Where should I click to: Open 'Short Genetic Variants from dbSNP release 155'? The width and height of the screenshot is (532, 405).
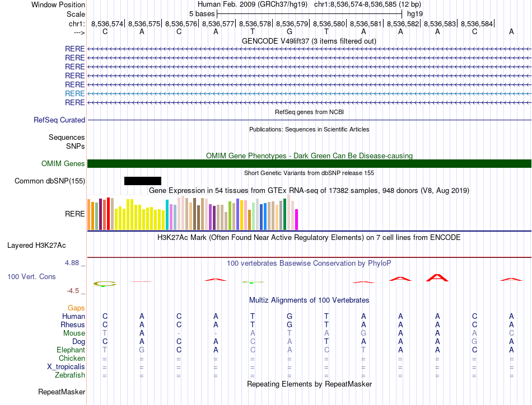[309, 173]
